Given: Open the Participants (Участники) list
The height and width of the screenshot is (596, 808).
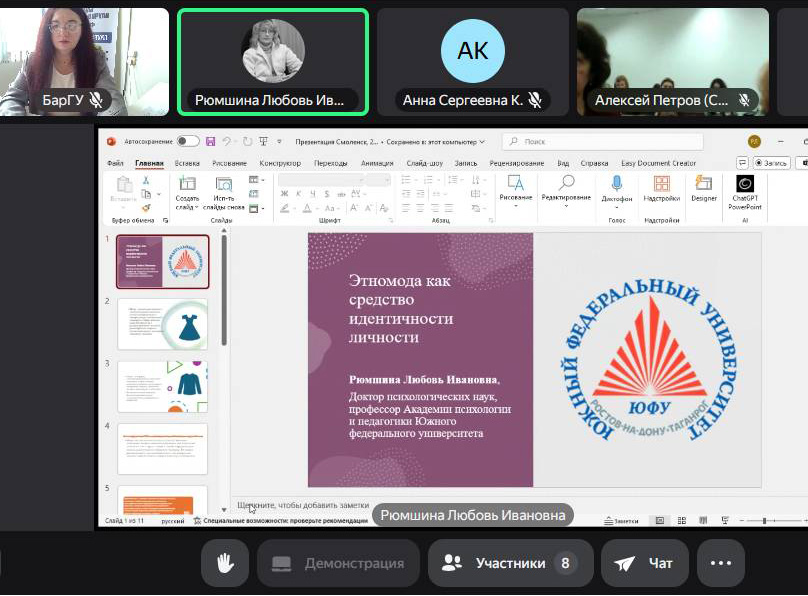Looking at the screenshot, I should 510,563.
